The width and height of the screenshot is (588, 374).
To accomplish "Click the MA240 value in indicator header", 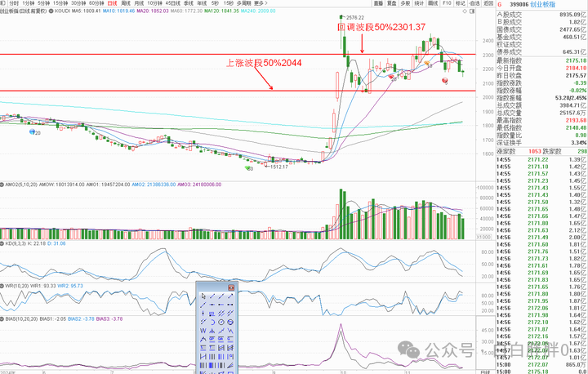I will [x=258, y=11].
